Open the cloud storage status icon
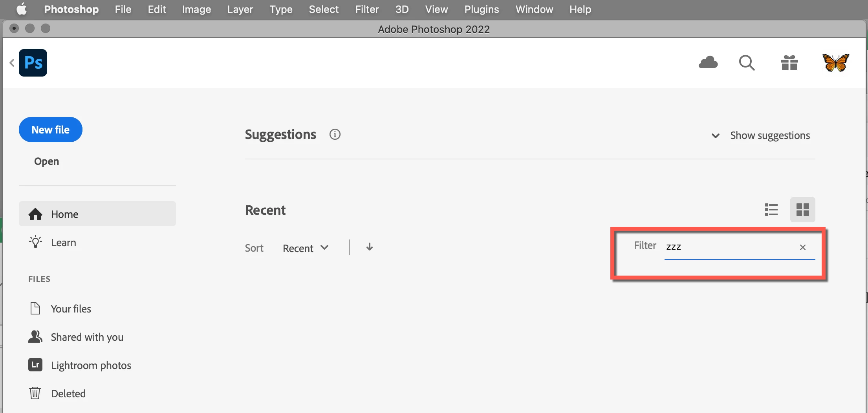This screenshot has width=868, height=413. click(708, 62)
